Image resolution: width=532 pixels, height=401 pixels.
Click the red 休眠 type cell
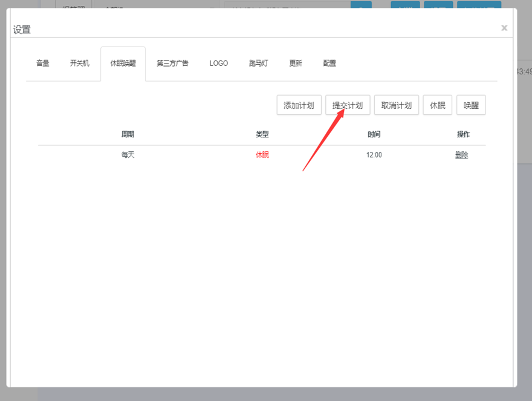tap(262, 155)
